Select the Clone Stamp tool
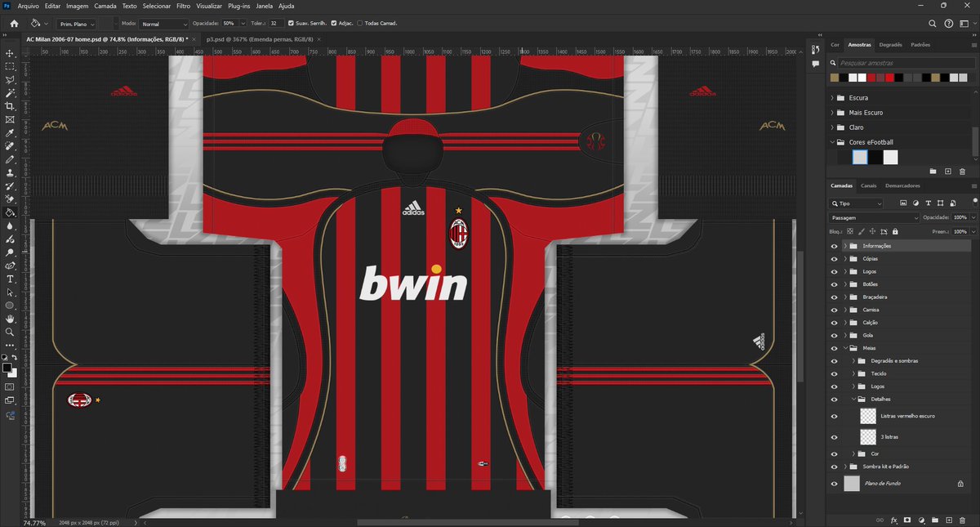980x527 pixels. click(10, 172)
